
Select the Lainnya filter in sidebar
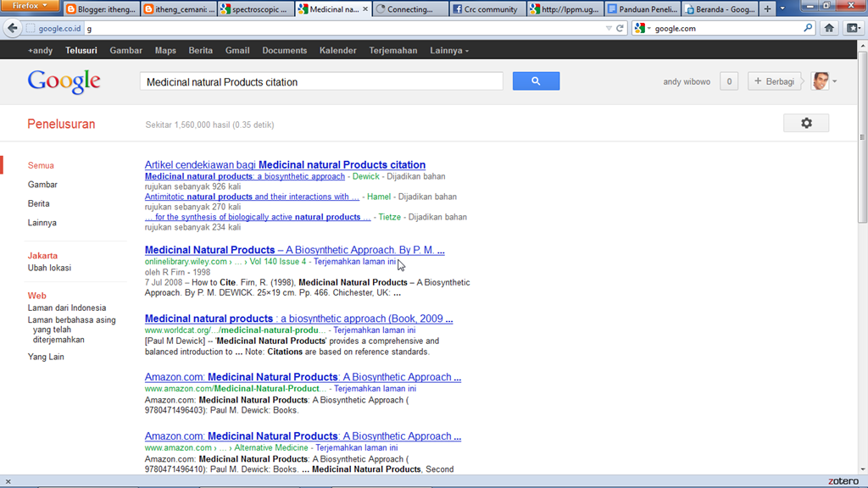point(42,223)
